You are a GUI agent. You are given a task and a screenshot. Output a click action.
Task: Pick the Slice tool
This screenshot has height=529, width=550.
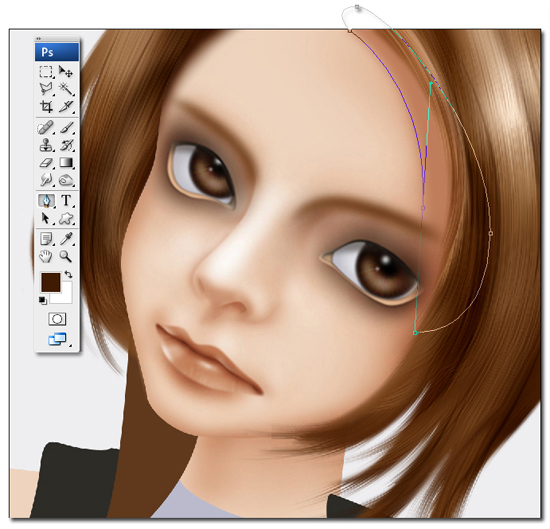click(x=66, y=106)
